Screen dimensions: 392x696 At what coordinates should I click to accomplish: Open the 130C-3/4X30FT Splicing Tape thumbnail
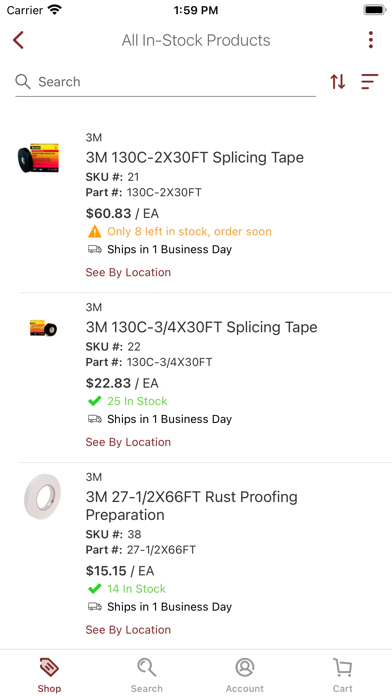pos(43,328)
